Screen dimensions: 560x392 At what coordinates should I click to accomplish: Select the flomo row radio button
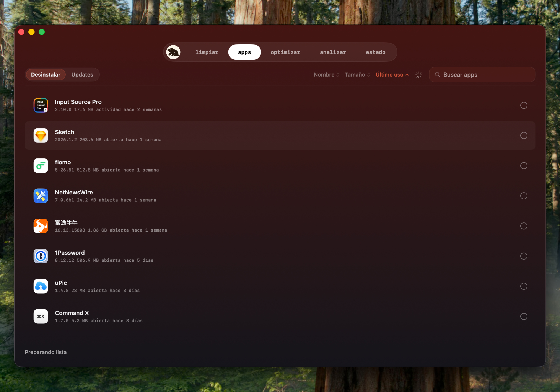524,165
